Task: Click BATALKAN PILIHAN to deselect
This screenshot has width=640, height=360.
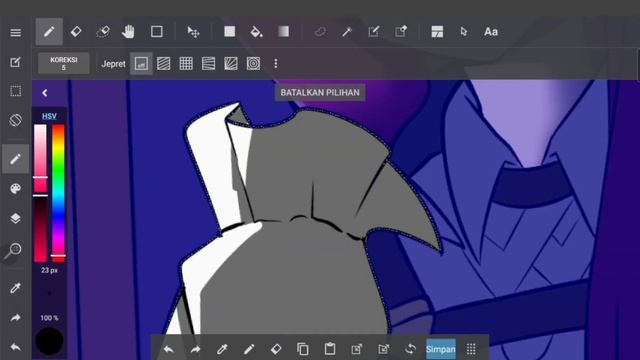Action: click(320, 93)
